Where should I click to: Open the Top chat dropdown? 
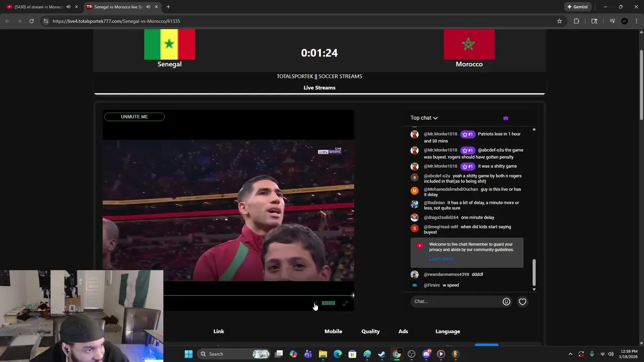pyautogui.click(x=424, y=118)
